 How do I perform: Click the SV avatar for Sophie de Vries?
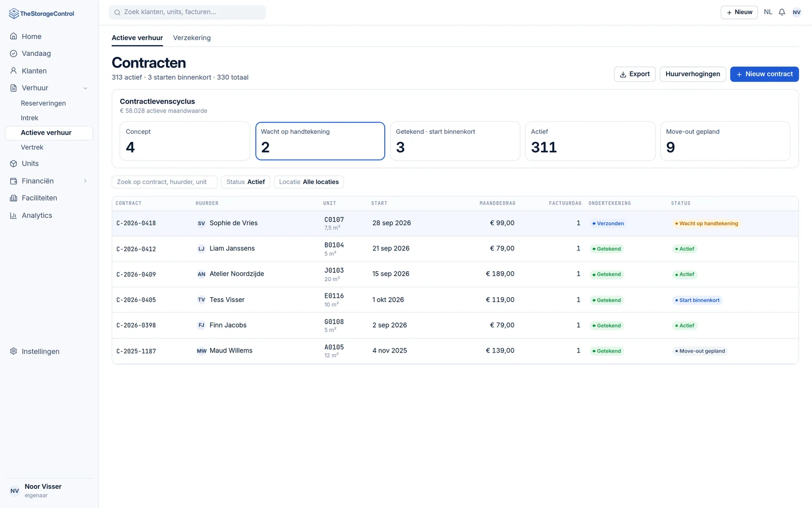coord(201,223)
